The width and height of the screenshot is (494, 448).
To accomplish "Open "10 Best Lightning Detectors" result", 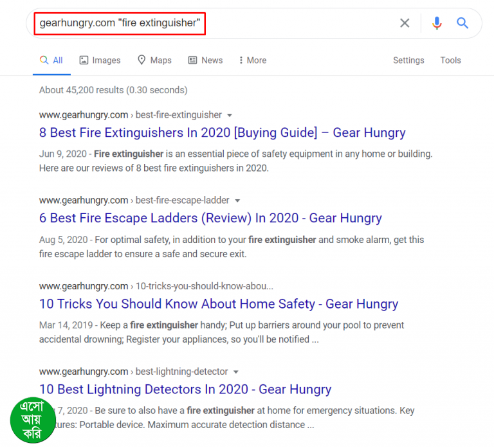I will click(x=185, y=390).
